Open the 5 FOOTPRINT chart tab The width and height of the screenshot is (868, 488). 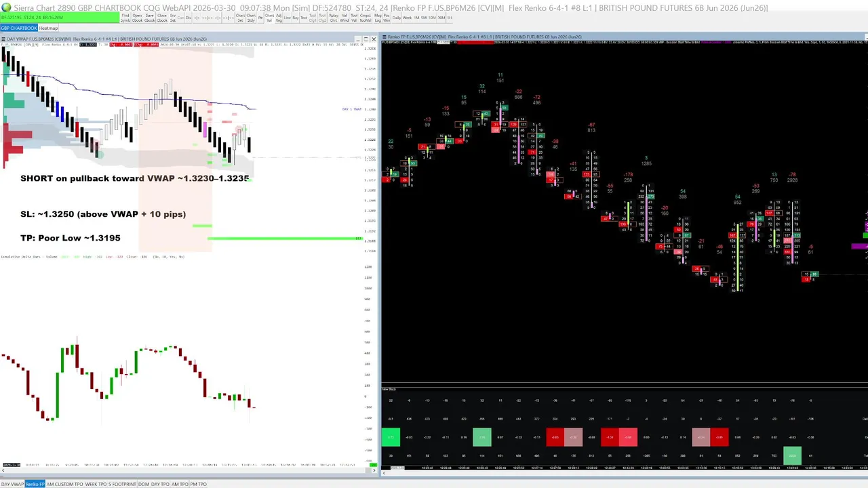(122, 484)
